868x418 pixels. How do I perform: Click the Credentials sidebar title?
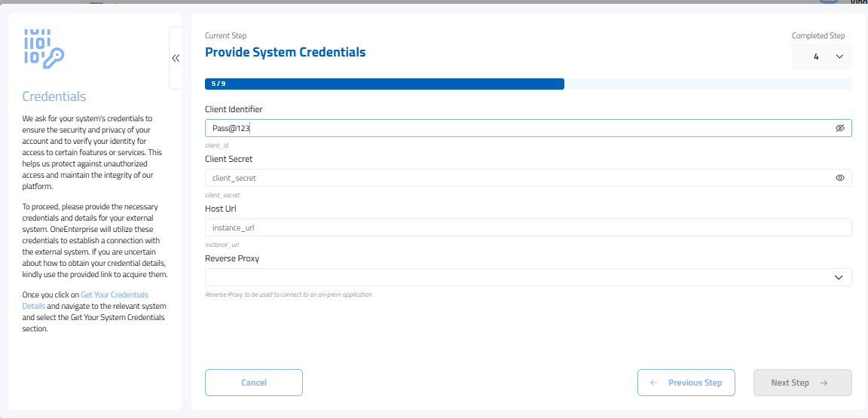(54, 96)
